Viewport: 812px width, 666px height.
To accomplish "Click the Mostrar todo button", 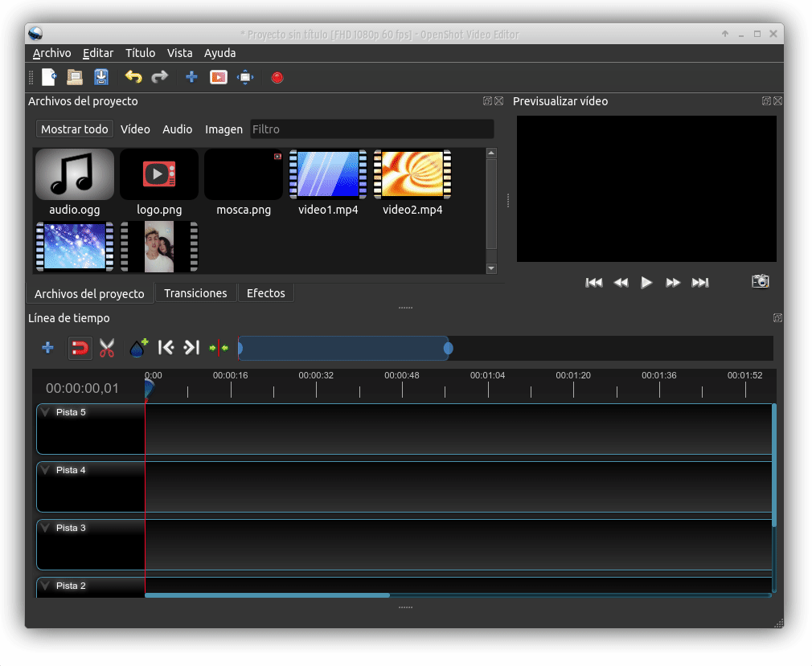I will click(x=74, y=129).
